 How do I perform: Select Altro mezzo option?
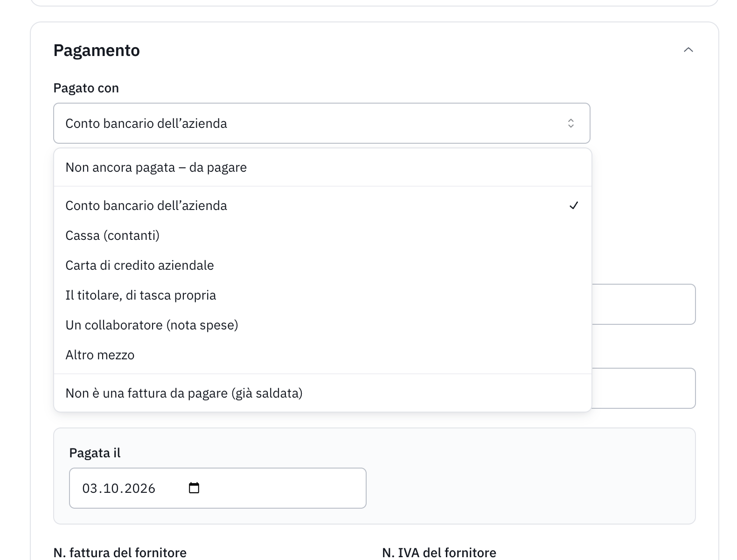pyautogui.click(x=323, y=355)
